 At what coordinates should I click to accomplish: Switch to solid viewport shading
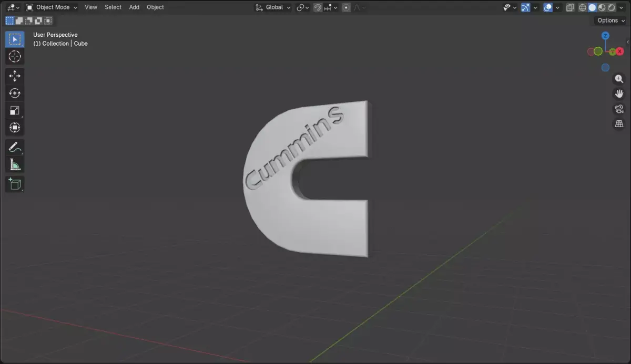point(592,7)
